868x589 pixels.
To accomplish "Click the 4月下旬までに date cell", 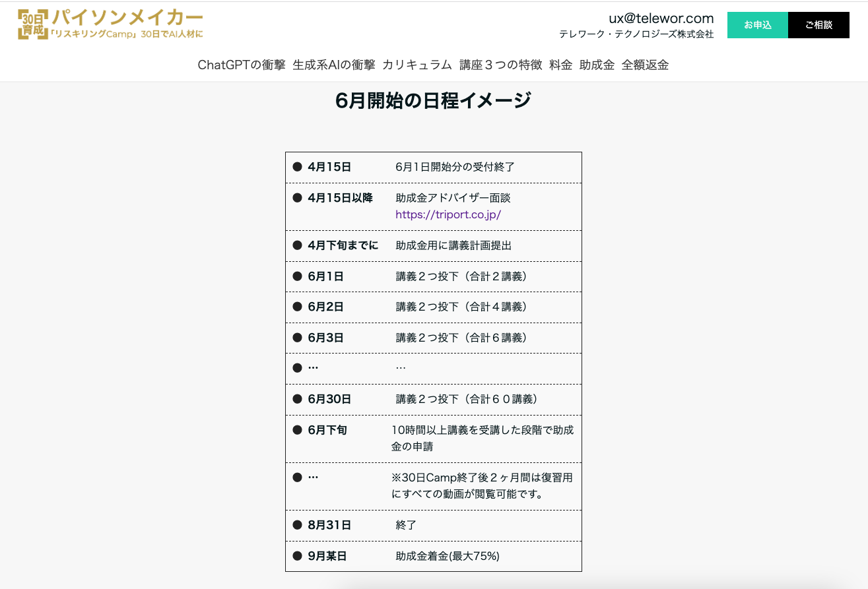I will pos(343,245).
